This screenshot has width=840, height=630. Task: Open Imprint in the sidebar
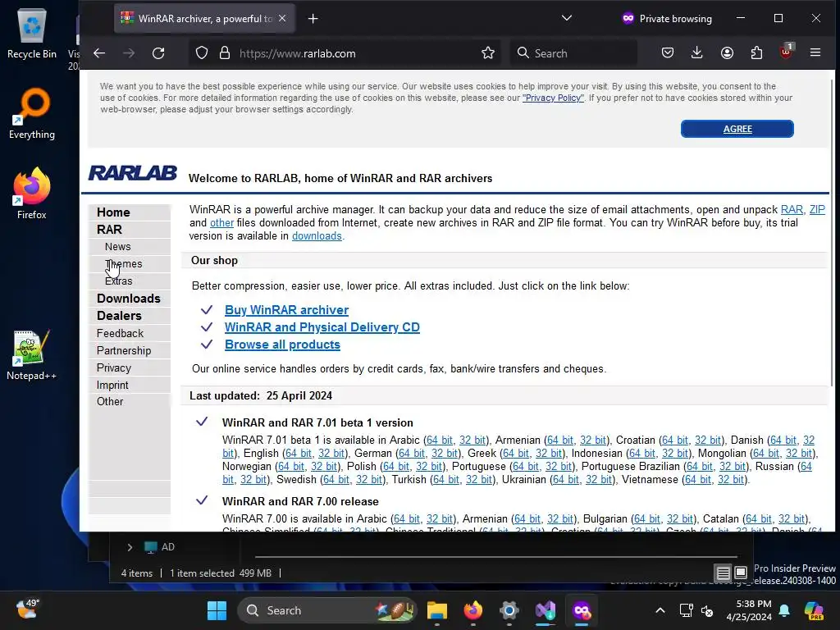coord(112,385)
